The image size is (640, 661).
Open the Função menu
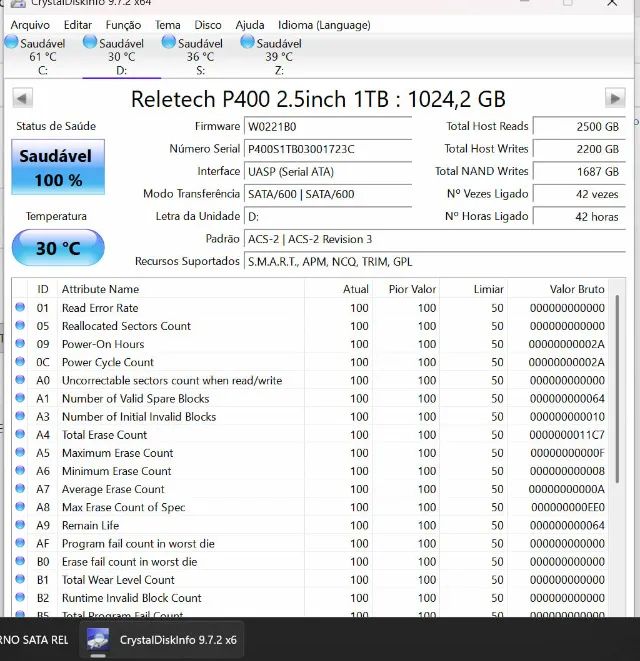click(x=123, y=25)
